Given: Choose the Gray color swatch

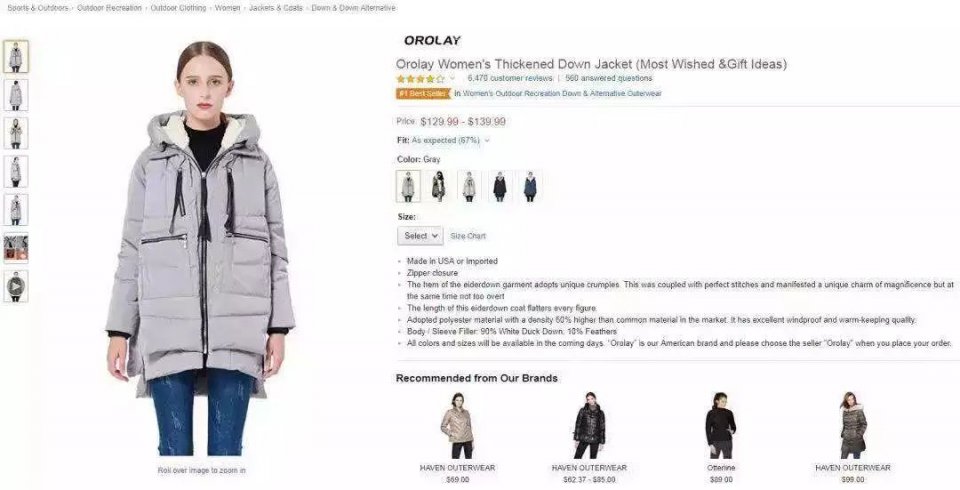Looking at the screenshot, I should 408,186.
